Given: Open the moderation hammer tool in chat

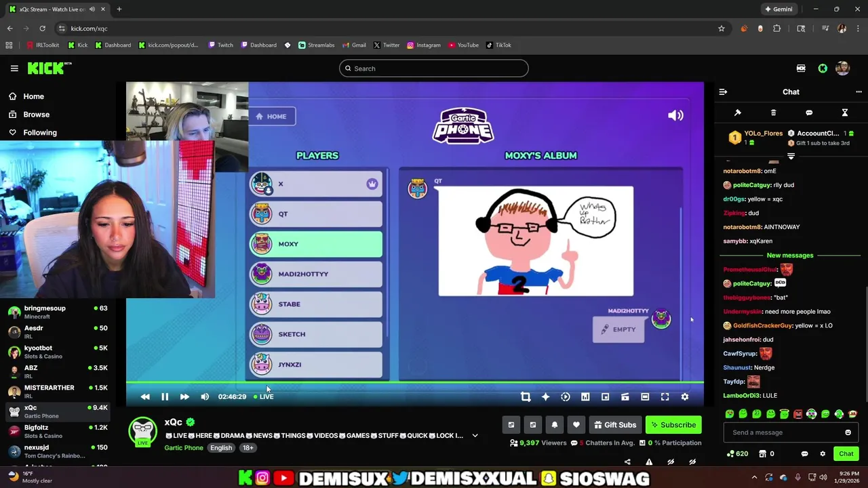Looking at the screenshot, I should [x=738, y=113].
